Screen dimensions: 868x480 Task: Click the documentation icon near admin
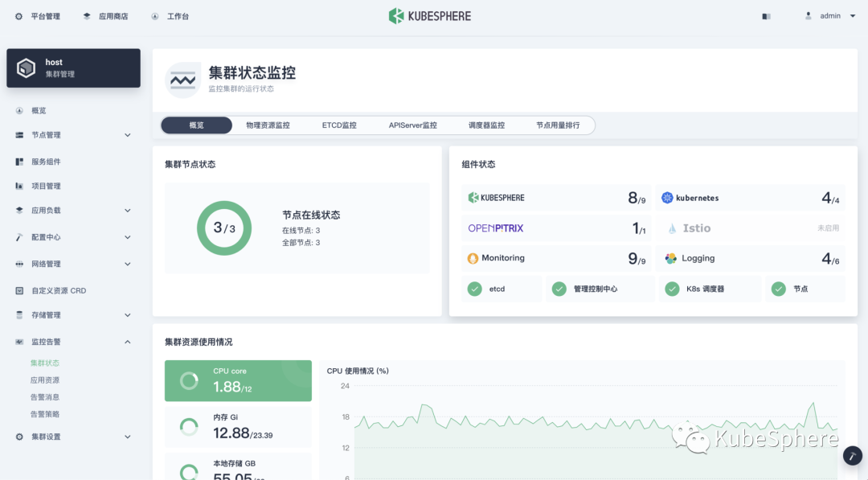[x=766, y=17]
